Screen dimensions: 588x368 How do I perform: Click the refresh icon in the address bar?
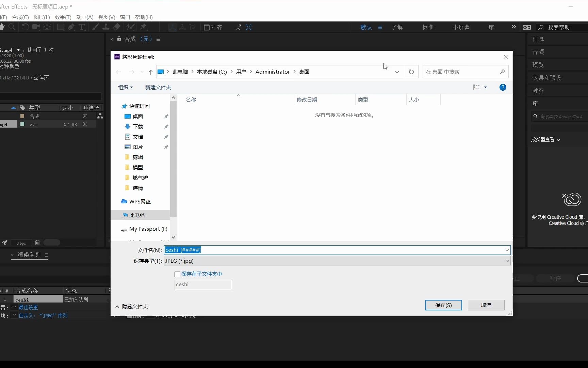pos(411,72)
